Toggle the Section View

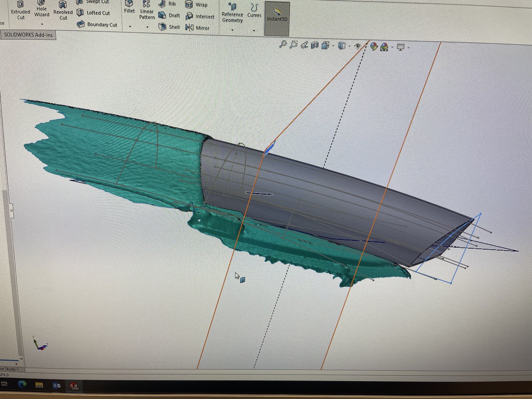(x=315, y=45)
